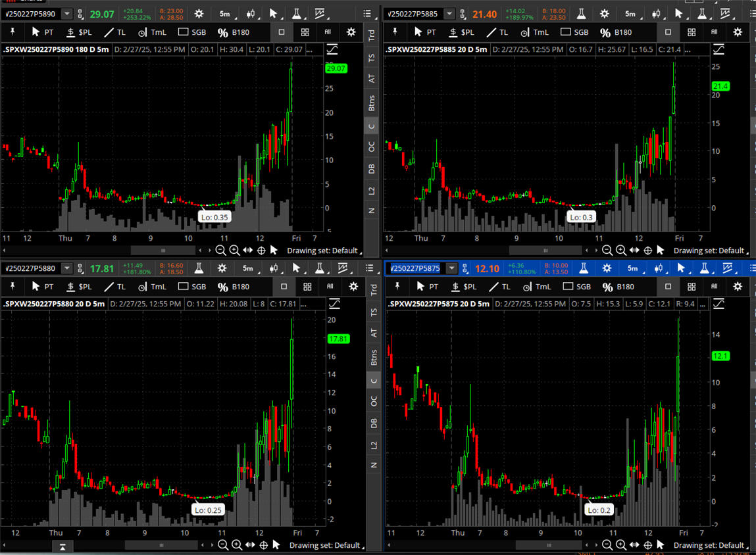Expand symbol dropdown arrow for P5890
Image resolution: width=756 pixels, height=555 pixels.
point(67,14)
